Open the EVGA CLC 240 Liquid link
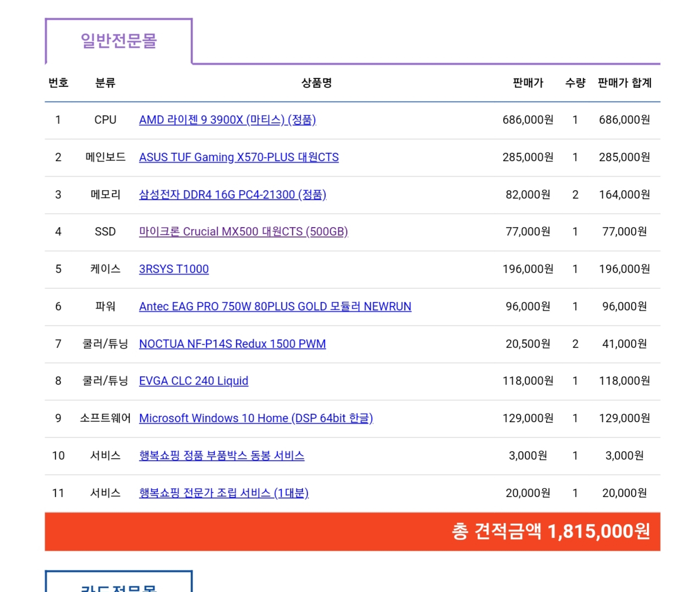 point(193,381)
